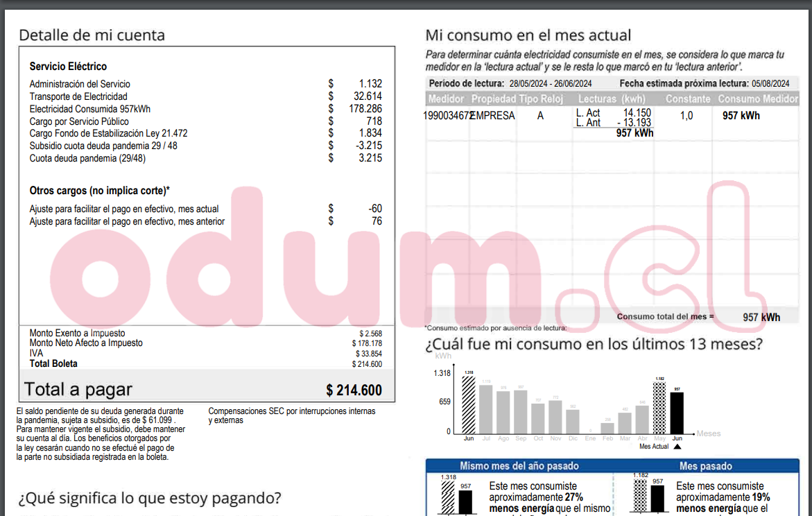This screenshot has height=516, width=812.
Task: Select the Mes pasado panel header
Action: 705,466
